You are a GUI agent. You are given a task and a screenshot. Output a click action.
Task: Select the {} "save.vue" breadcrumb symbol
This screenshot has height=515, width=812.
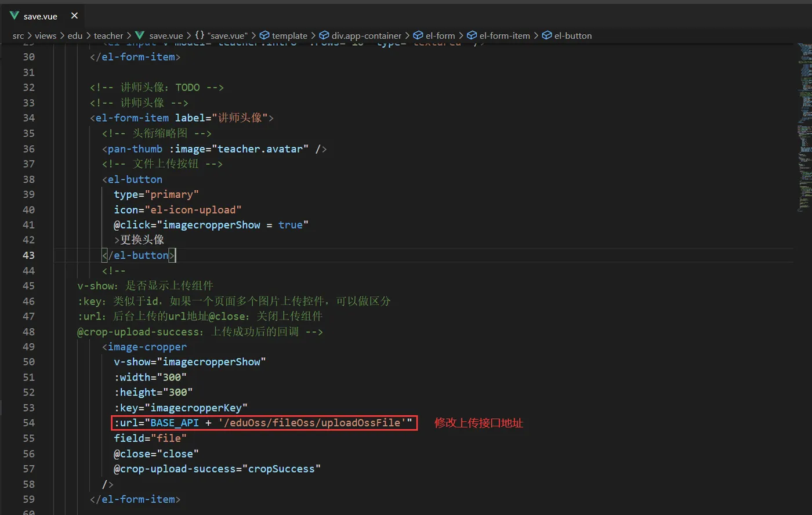221,36
